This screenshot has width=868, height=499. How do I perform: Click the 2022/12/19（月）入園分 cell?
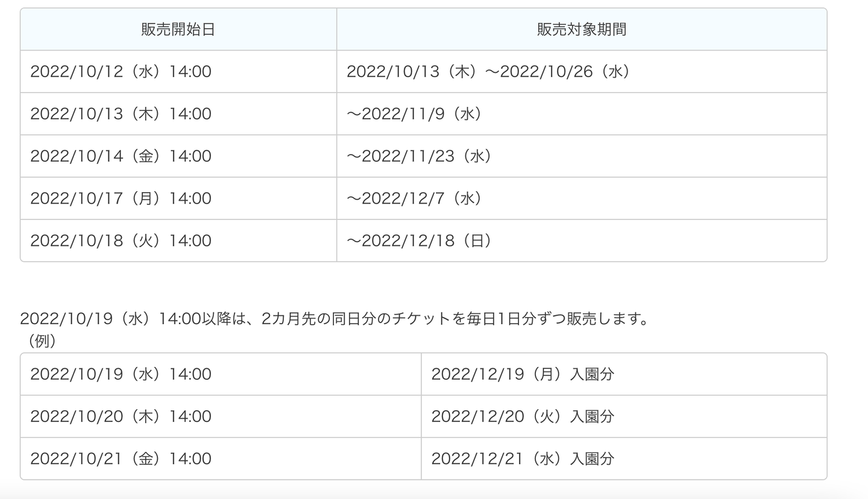523,374
